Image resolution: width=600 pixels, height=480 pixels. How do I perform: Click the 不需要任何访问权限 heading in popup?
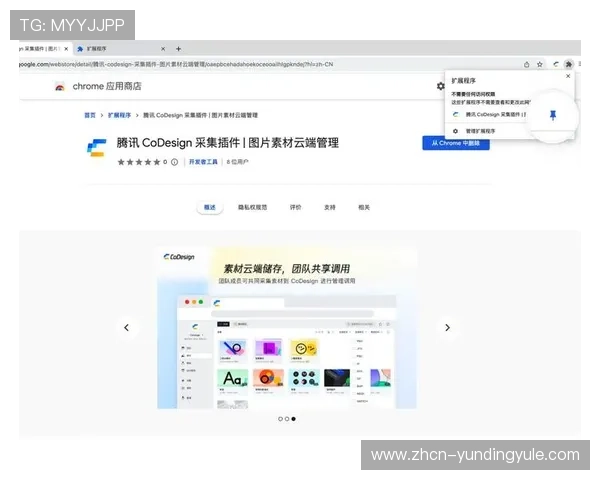click(x=473, y=94)
